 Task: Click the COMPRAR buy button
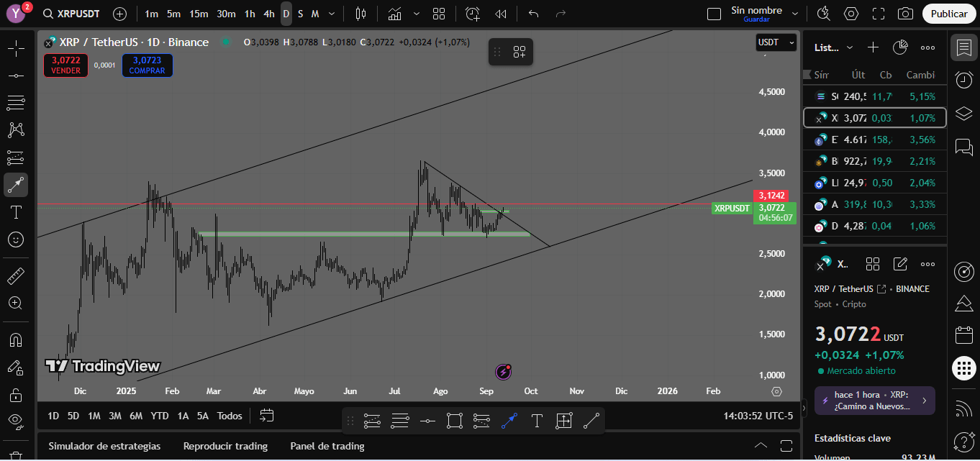click(147, 65)
